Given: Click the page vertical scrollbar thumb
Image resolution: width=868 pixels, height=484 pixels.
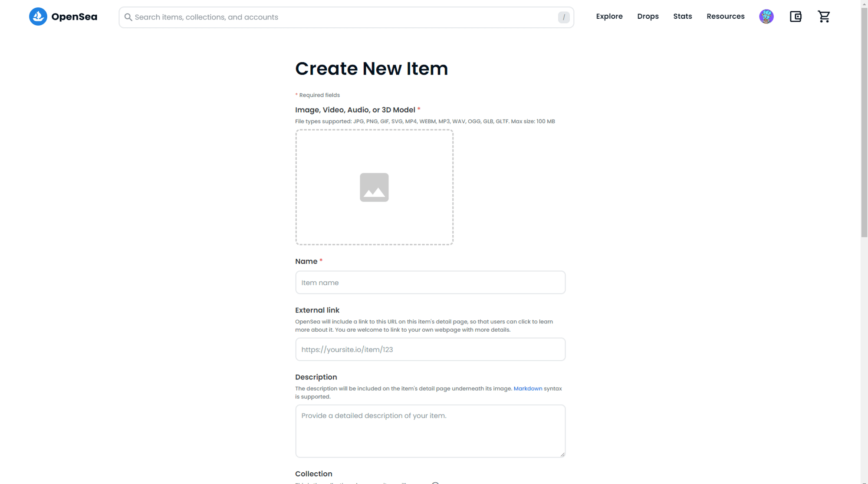Looking at the screenshot, I should 864,122.
